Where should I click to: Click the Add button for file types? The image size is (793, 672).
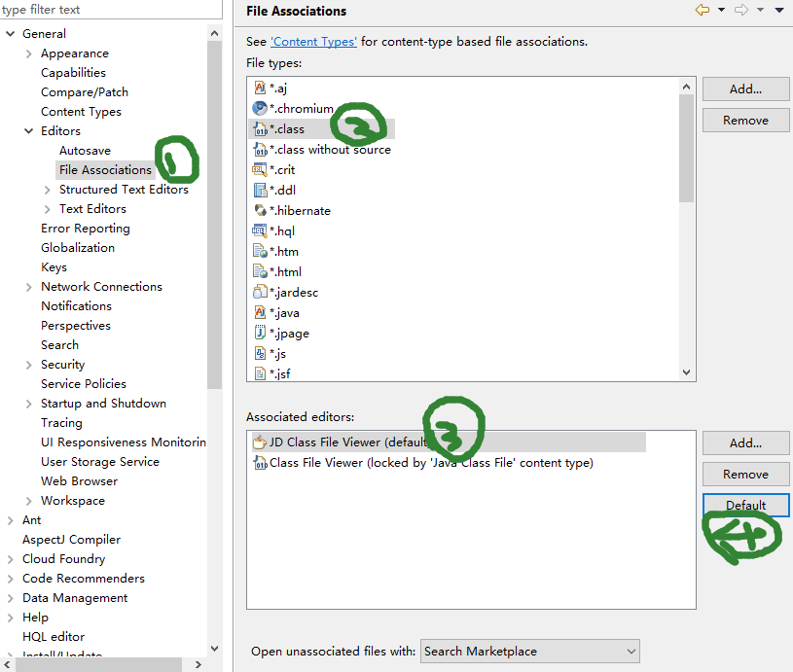(x=745, y=89)
